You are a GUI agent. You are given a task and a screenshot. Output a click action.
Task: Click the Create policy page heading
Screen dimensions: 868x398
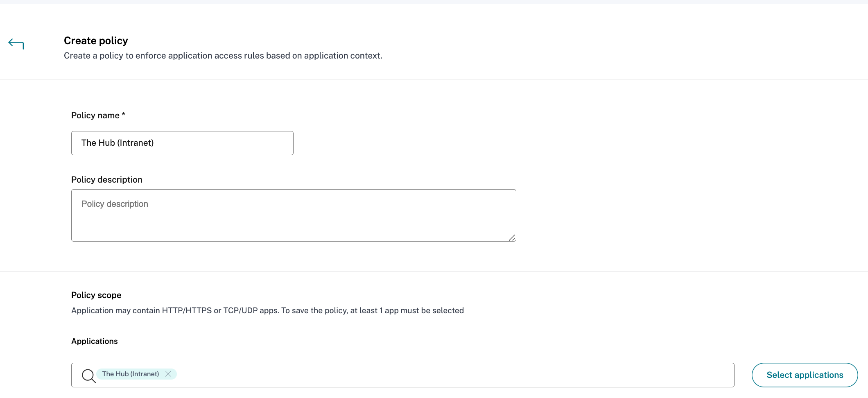pyautogui.click(x=96, y=41)
